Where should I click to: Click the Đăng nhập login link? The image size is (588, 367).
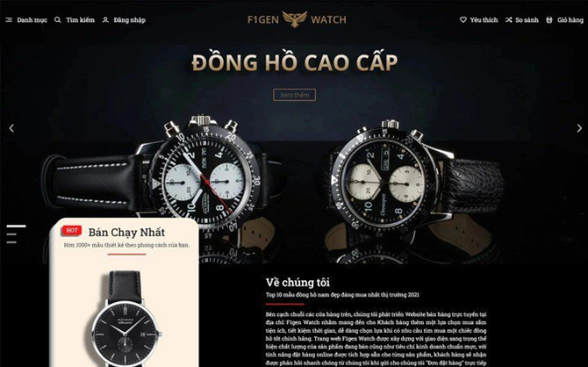coord(129,20)
